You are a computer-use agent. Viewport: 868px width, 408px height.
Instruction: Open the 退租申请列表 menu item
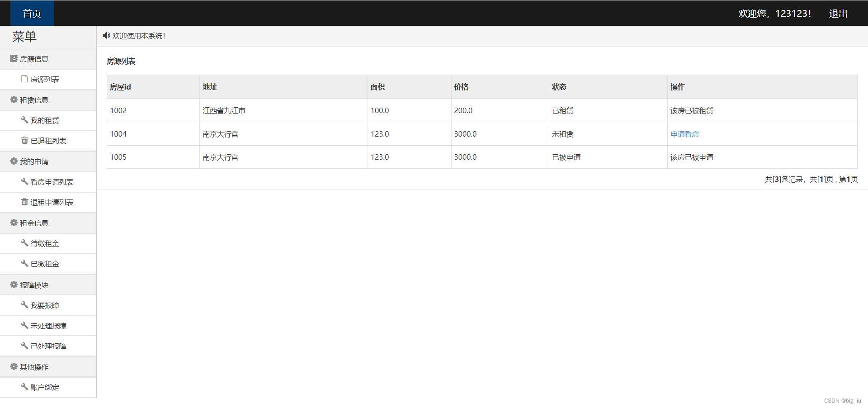click(x=48, y=202)
